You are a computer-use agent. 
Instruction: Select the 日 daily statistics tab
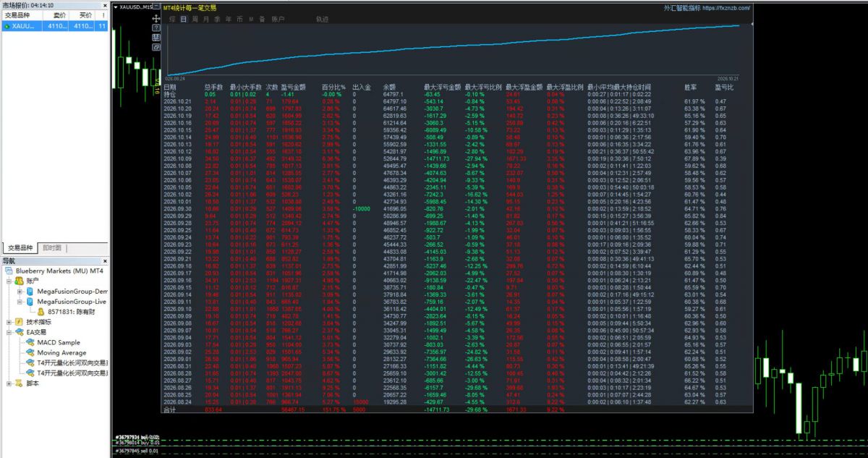[184, 19]
